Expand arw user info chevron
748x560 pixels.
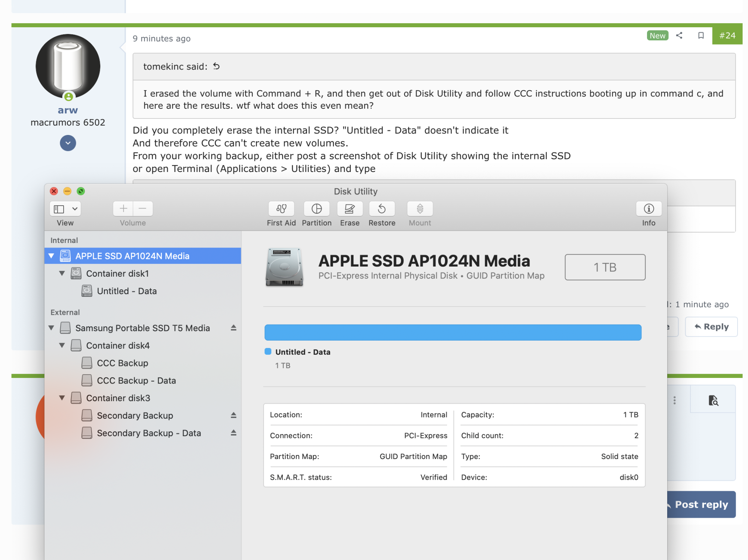pyautogui.click(x=68, y=143)
